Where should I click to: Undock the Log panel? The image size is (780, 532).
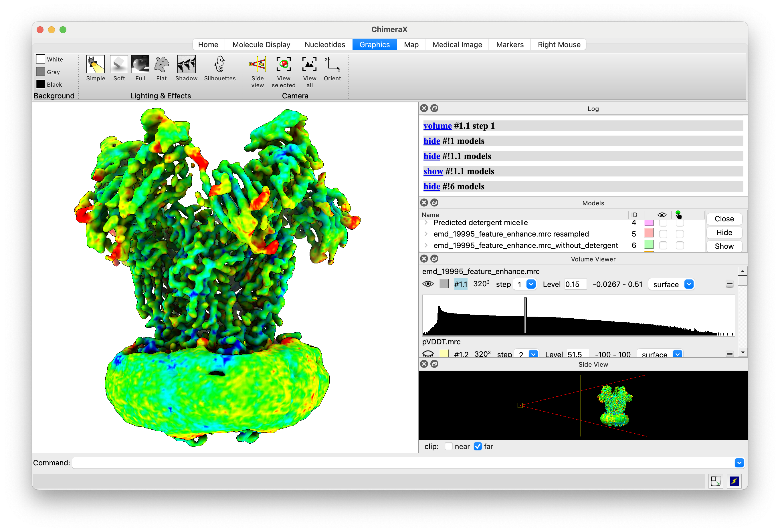(434, 108)
